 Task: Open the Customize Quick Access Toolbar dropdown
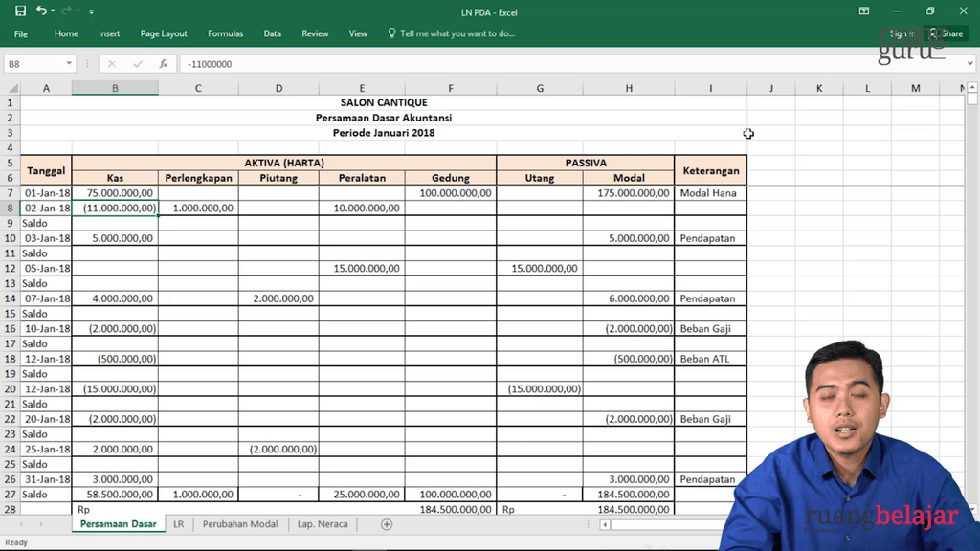click(x=92, y=11)
